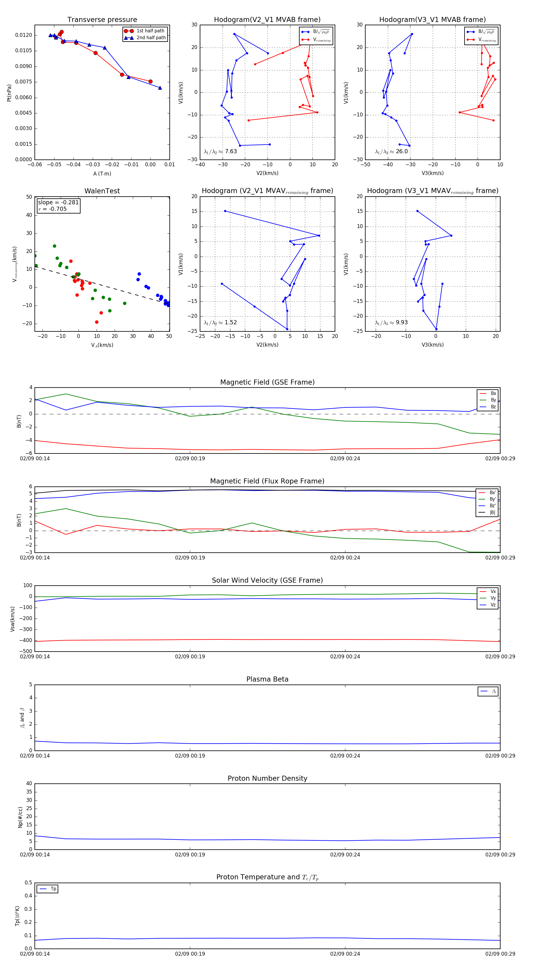535x980 pixels.
Task: Select the Bz' legend entry in Flux Rope plot
Action: (487, 506)
